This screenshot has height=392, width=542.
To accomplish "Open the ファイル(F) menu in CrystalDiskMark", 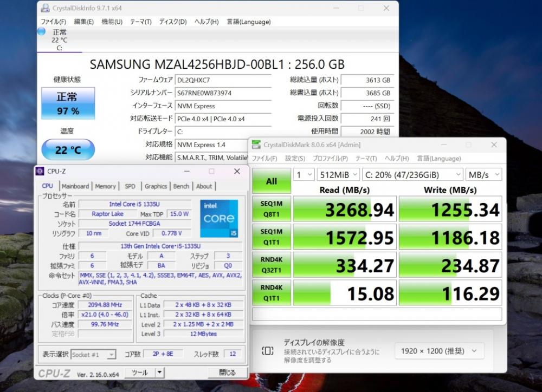I will coord(264,158).
